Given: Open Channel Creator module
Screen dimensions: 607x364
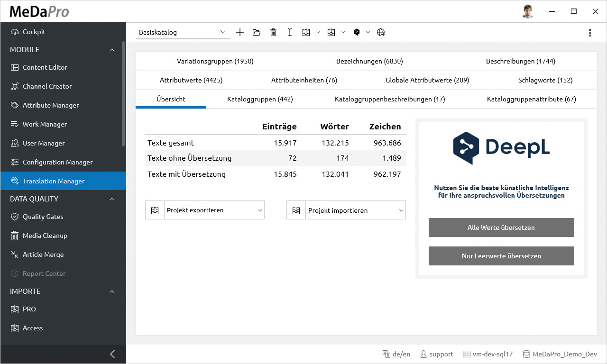Looking at the screenshot, I should point(63,86).
